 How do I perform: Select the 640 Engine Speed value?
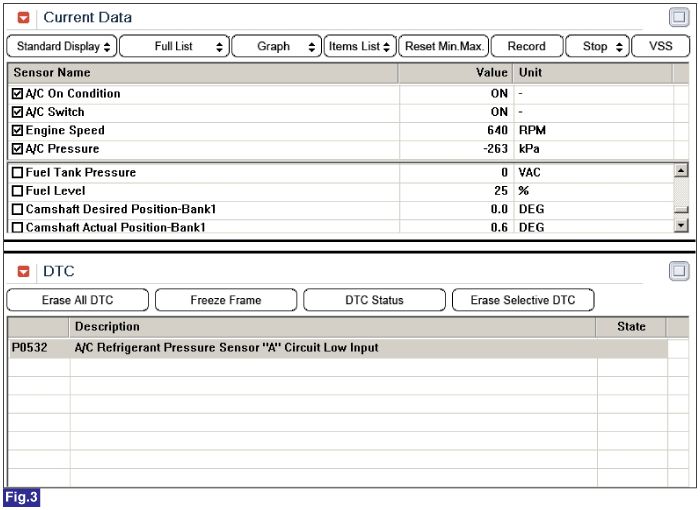(497, 130)
